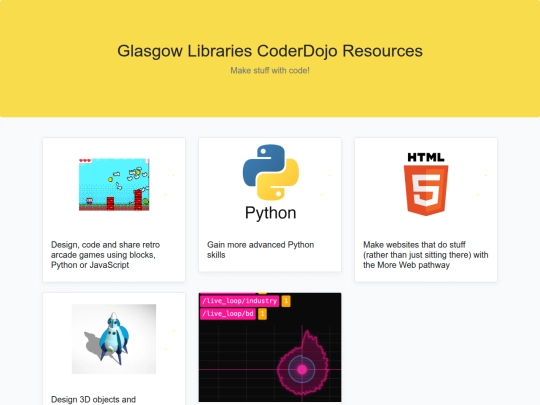Image resolution: width=540 pixels, height=405 pixels.
Task: Click the Glasgow Libraries CoderDojo Resources heading
Action: [x=270, y=51]
